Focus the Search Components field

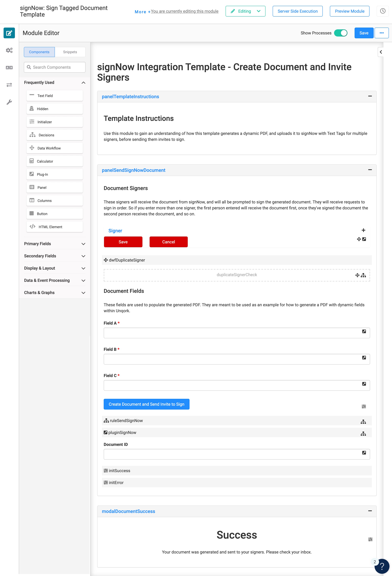tap(55, 67)
